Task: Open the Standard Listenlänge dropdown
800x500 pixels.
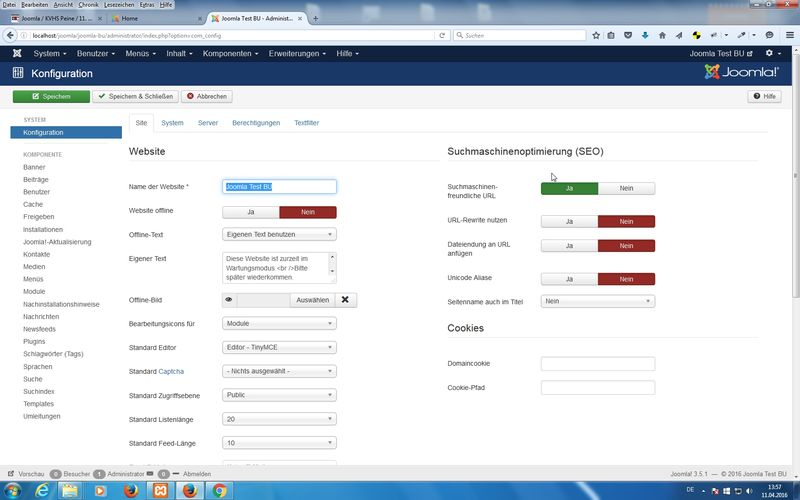Action: tap(279, 419)
